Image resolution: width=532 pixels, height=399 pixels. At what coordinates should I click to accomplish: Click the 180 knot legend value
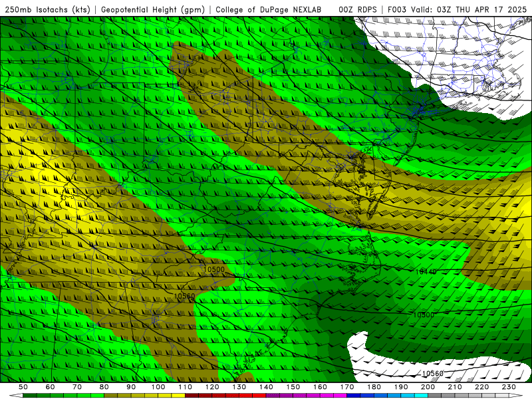pyautogui.click(x=374, y=387)
